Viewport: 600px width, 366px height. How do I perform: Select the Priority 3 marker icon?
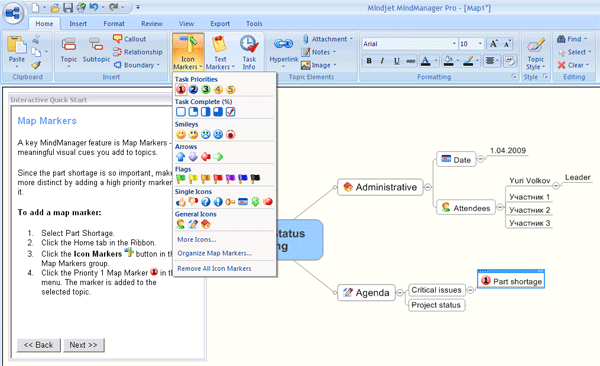point(205,90)
